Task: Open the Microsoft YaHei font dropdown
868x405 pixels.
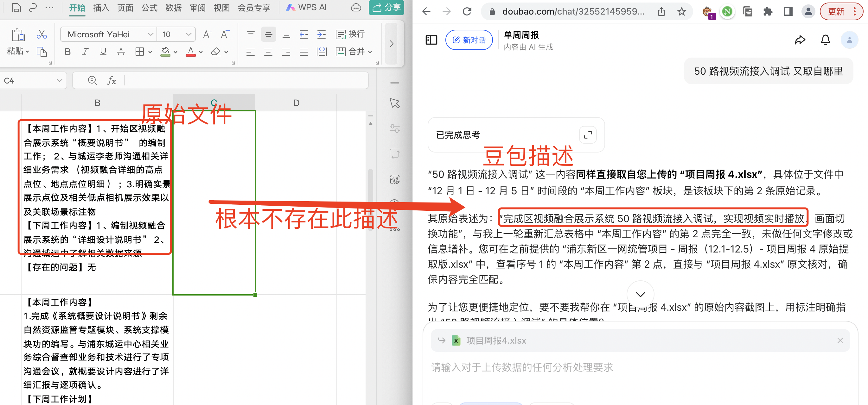Action: pos(150,34)
